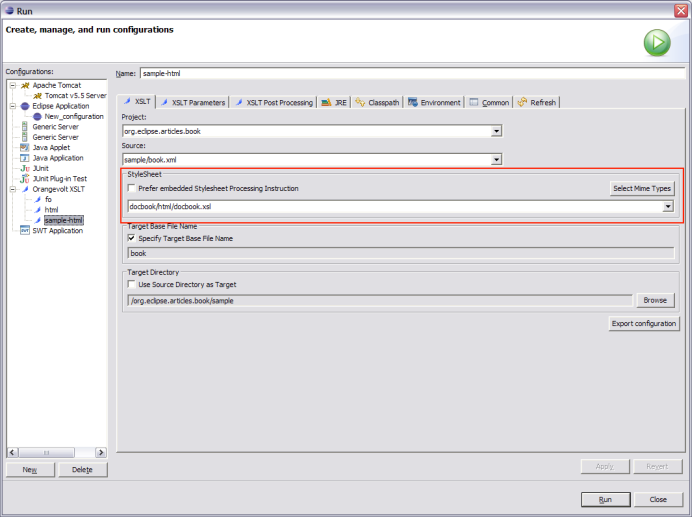
Task: Check Use Source Directory as Target
Action: pyautogui.click(x=132, y=284)
